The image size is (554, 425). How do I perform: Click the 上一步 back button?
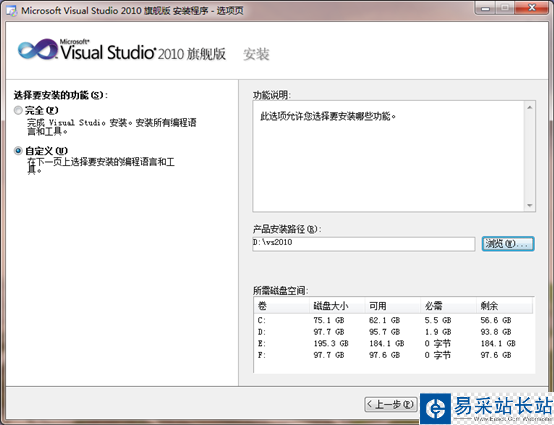[x=391, y=404]
